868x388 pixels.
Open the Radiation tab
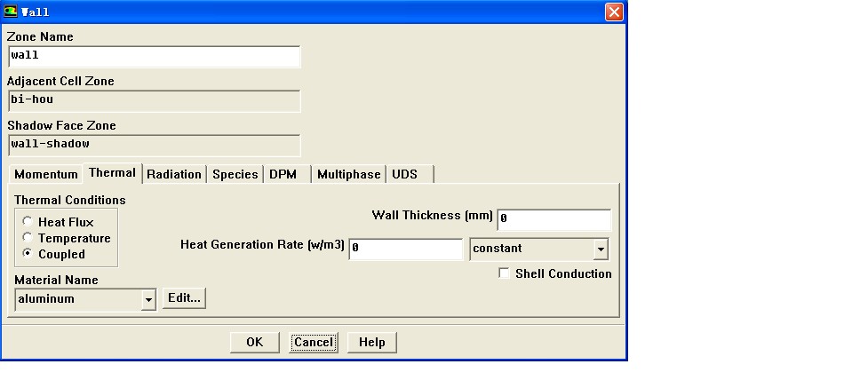(x=174, y=174)
